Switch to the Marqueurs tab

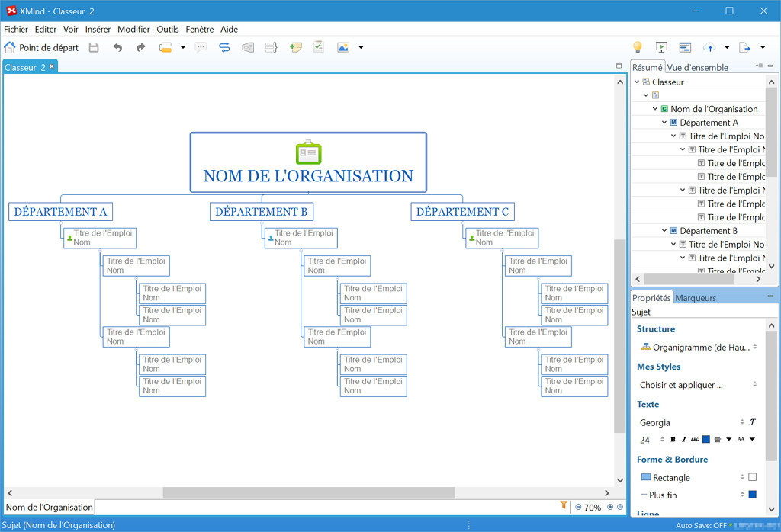pos(696,297)
